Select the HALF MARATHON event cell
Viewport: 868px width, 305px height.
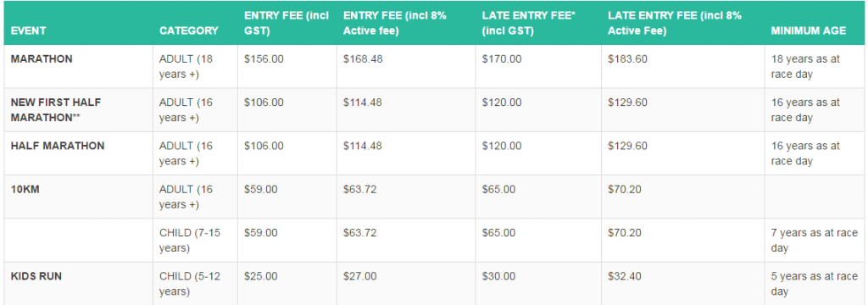coord(58,146)
